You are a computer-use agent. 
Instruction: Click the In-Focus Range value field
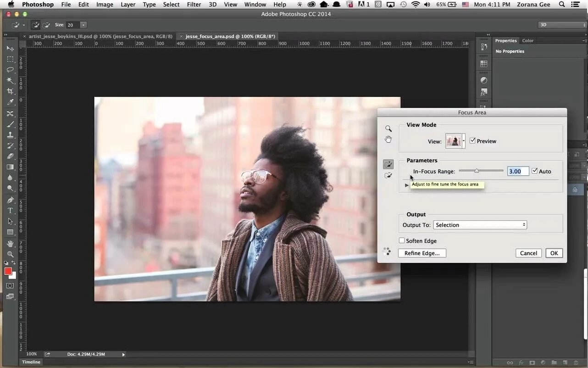518,171
